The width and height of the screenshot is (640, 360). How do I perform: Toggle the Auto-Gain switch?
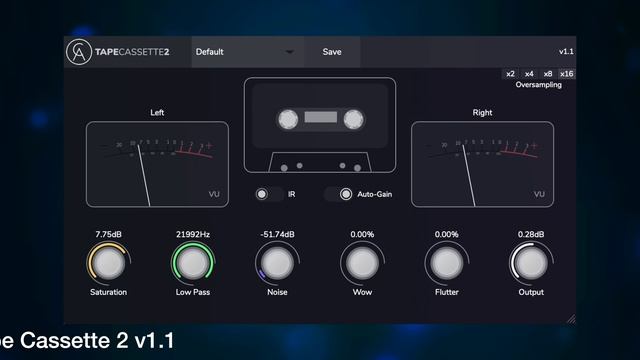click(x=338, y=194)
